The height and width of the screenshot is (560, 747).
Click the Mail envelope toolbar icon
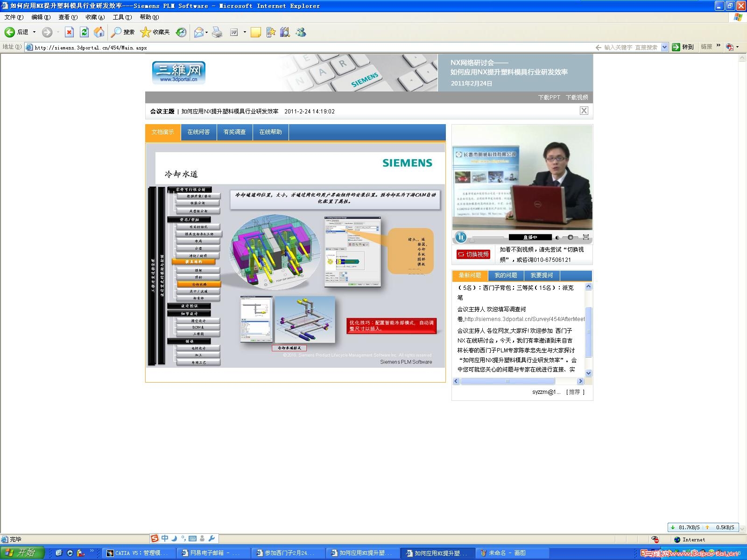pyautogui.click(x=199, y=32)
